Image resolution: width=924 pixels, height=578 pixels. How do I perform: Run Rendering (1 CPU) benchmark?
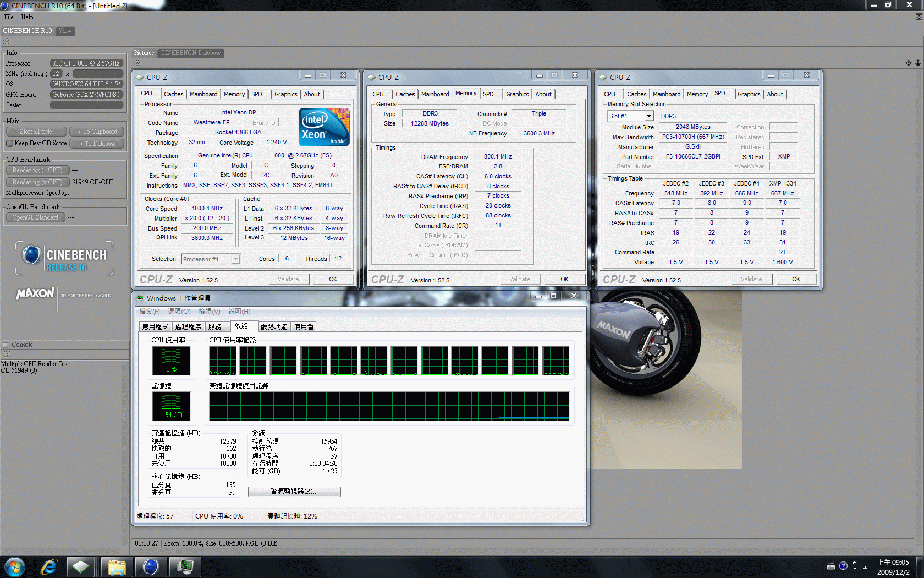tap(37, 170)
